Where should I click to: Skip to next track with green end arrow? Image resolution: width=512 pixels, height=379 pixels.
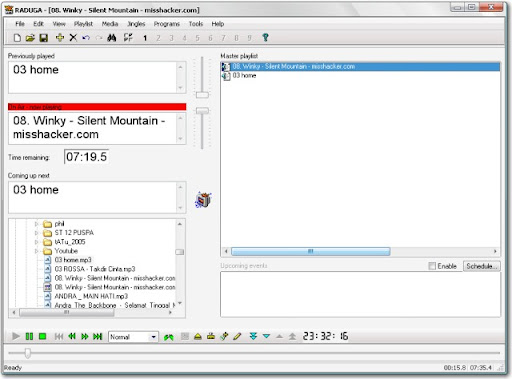point(97,336)
